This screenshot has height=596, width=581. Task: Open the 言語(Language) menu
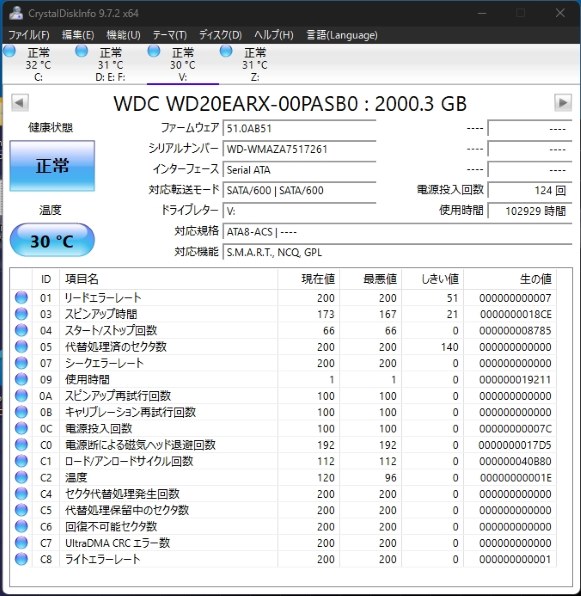point(342,35)
